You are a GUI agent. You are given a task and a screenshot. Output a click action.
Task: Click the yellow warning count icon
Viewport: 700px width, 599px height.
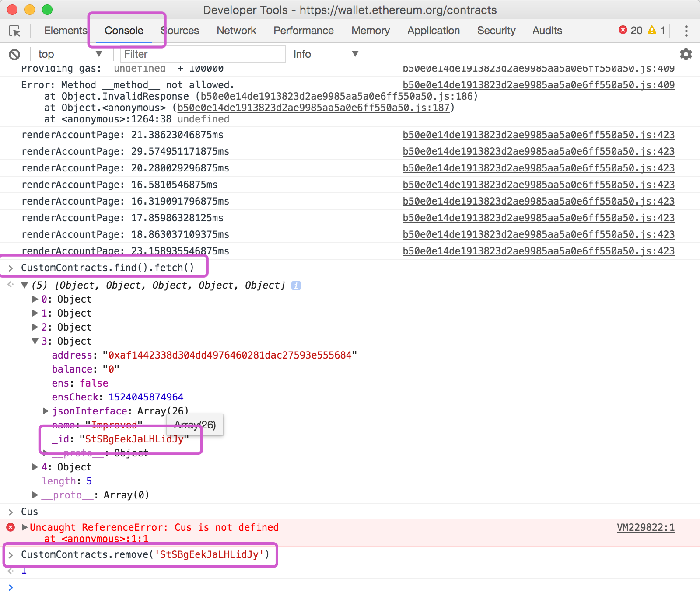click(x=652, y=30)
